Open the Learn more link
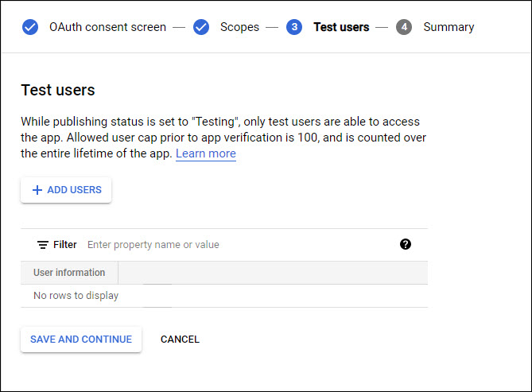The height and width of the screenshot is (392, 532). pos(205,153)
